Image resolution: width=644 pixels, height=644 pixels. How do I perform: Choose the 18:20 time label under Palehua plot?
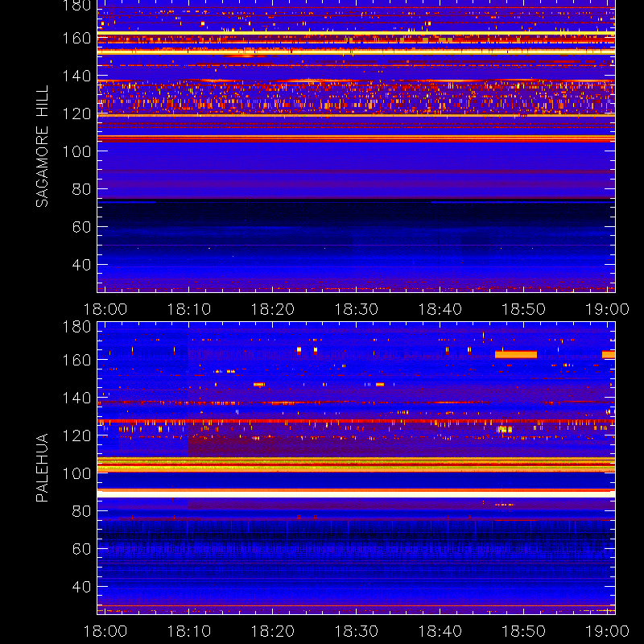coord(273,631)
